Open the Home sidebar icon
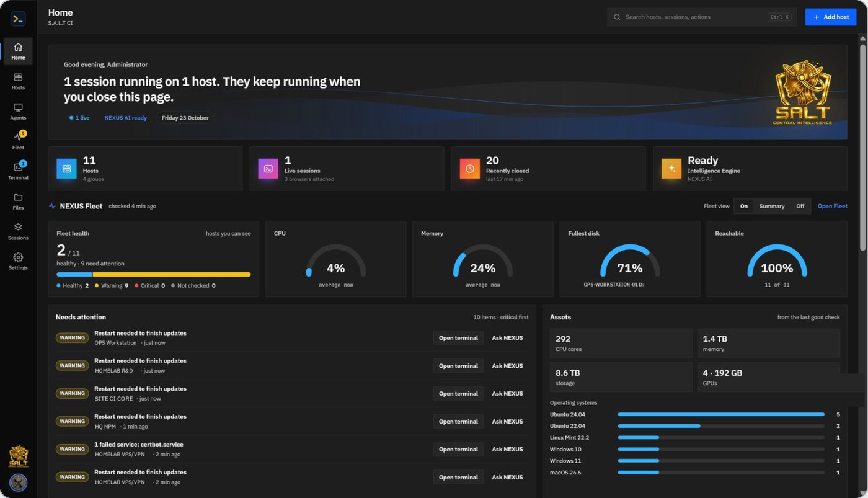This screenshot has width=868, height=498. 18,51
